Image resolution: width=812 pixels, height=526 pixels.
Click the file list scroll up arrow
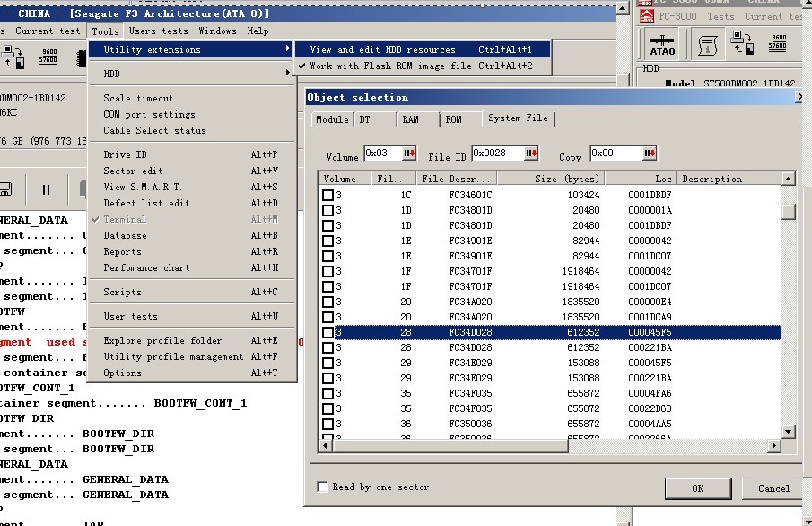coord(788,179)
